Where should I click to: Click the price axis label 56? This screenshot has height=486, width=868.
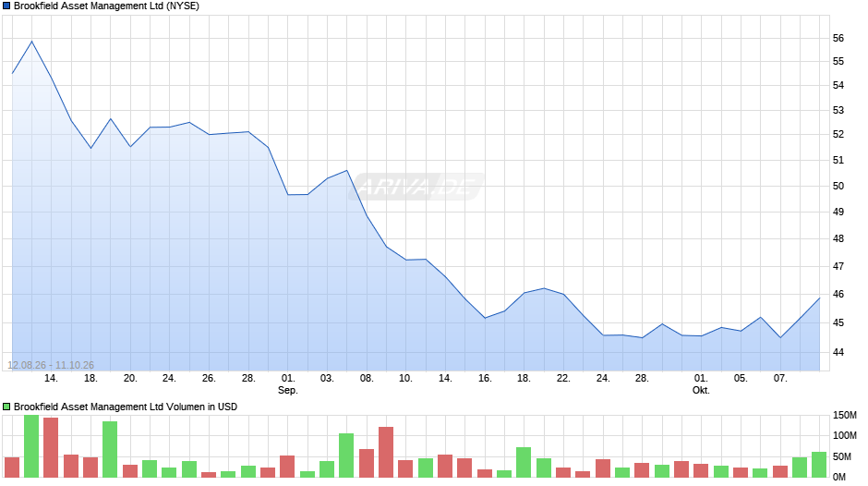point(838,38)
